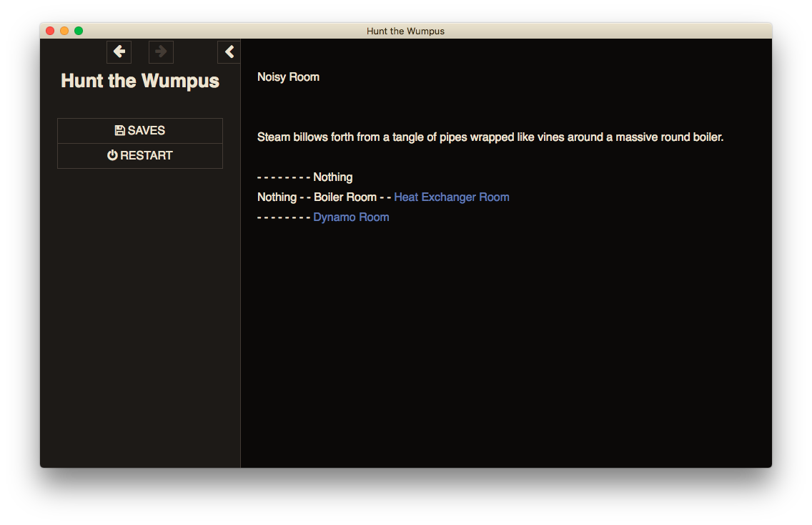Click the floppy disk icon beside SAVES
812x525 pixels.
point(119,130)
